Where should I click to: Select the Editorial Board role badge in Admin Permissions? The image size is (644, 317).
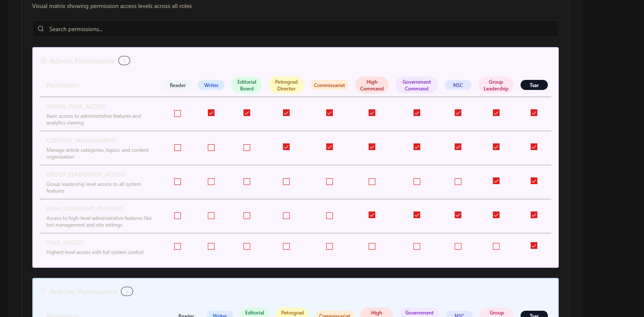[x=247, y=85]
